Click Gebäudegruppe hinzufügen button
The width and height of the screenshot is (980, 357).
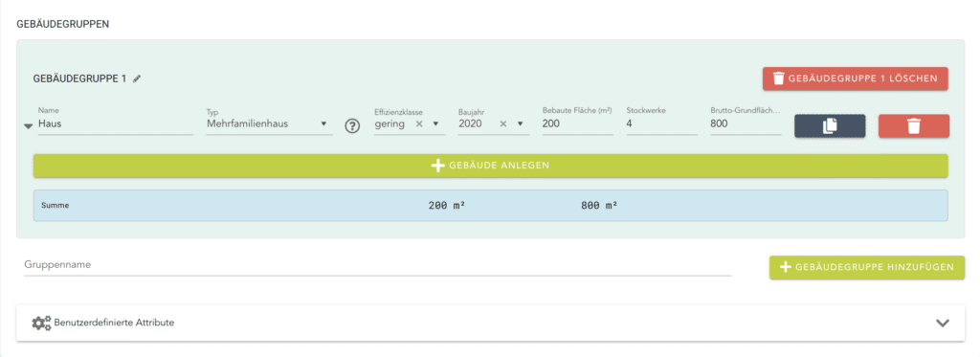click(867, 267)
